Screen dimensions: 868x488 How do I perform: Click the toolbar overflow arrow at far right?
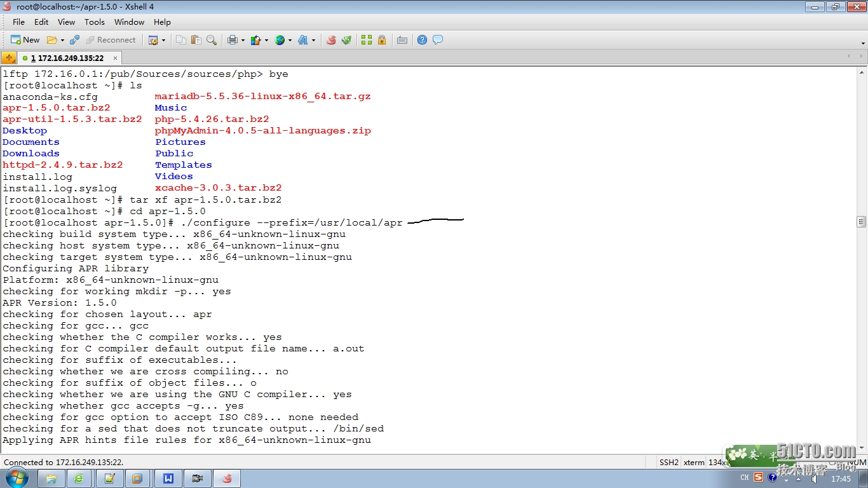864,43
